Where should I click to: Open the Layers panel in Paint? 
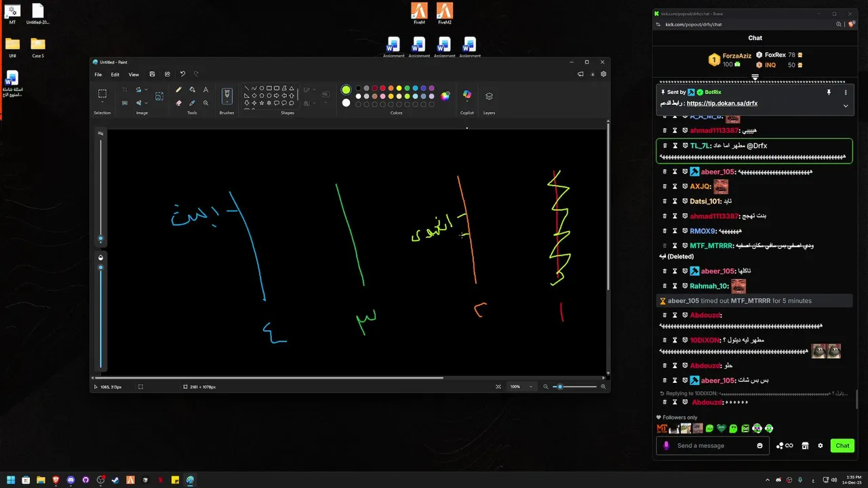489,96
